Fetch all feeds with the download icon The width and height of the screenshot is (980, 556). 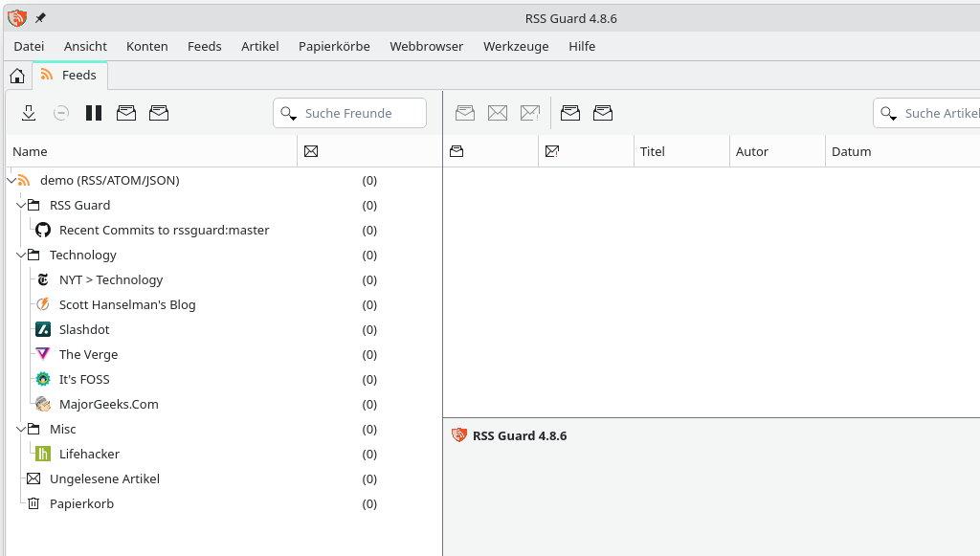pyautogui.click(x=29, y=113)
